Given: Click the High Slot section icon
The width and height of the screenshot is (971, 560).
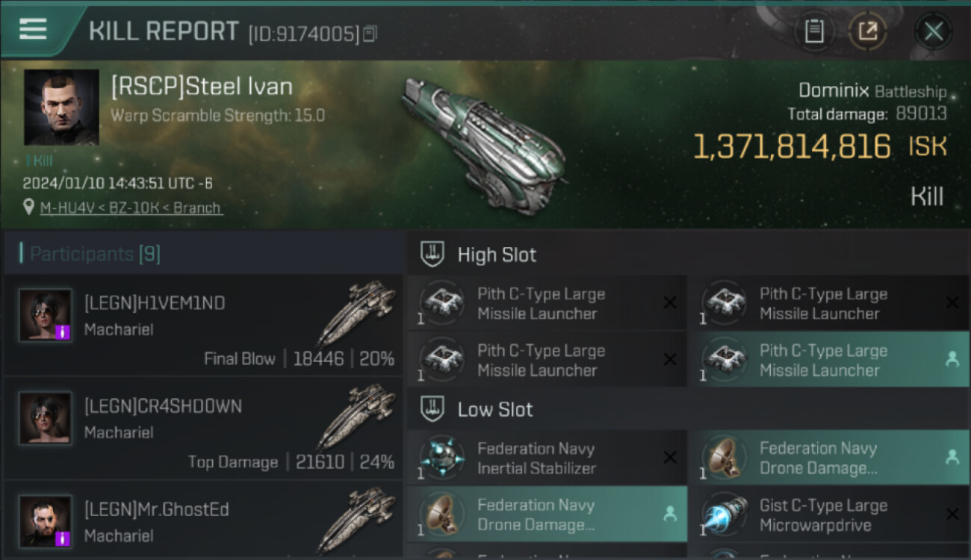Looking at the screenshot, I should (x=433, y=255).
